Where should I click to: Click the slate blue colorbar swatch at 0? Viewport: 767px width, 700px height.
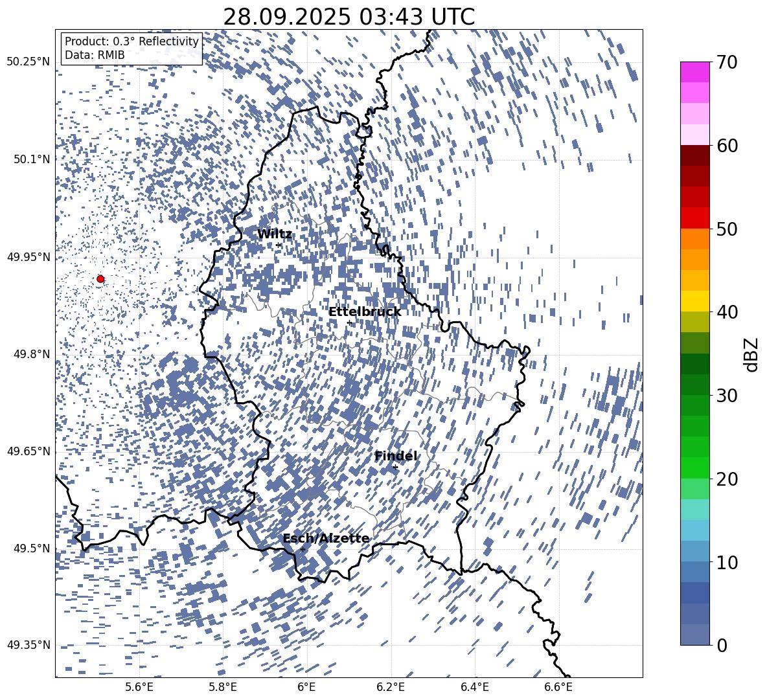(694, 635)
